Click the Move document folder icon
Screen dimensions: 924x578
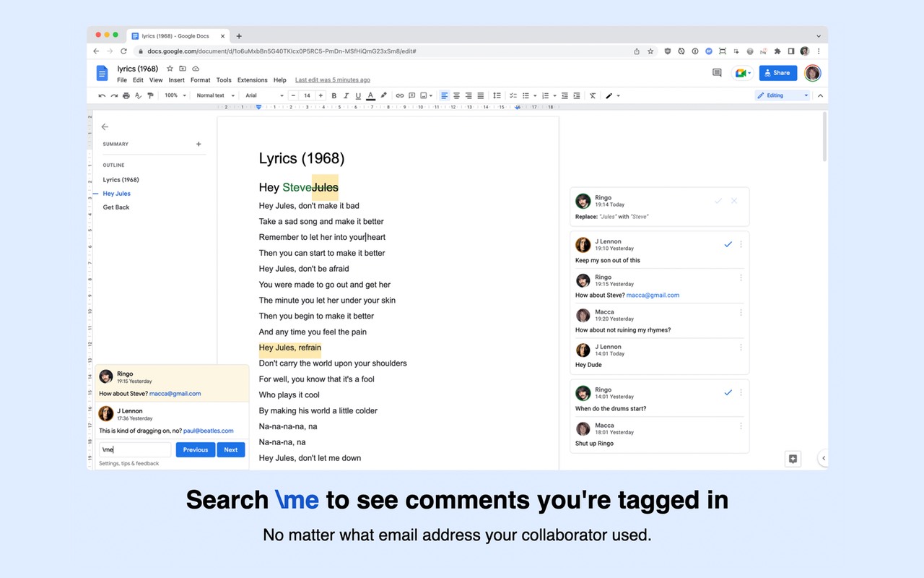pyautogui.click(x=183, y=69)
